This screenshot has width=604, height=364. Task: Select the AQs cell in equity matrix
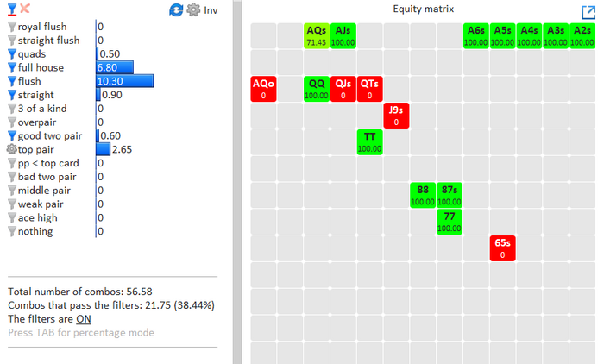coord(317,35)
